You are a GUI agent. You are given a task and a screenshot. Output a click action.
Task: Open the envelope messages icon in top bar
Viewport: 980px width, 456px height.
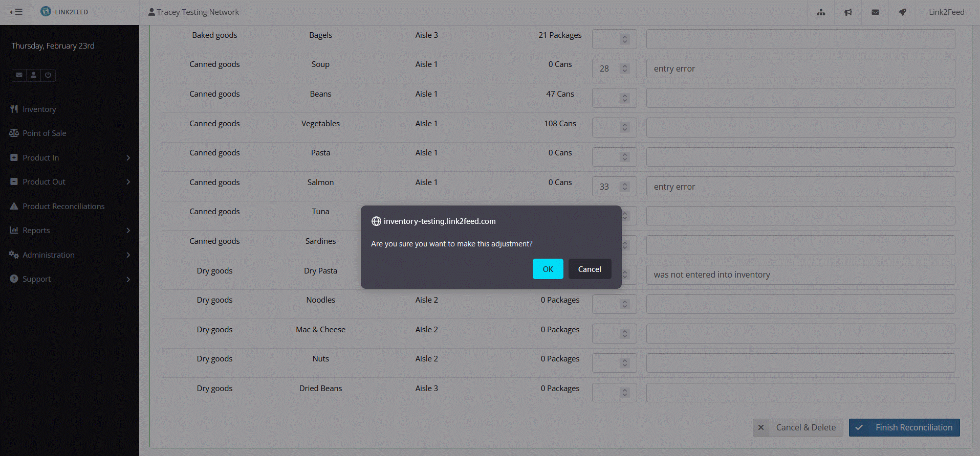coord(875,12)
